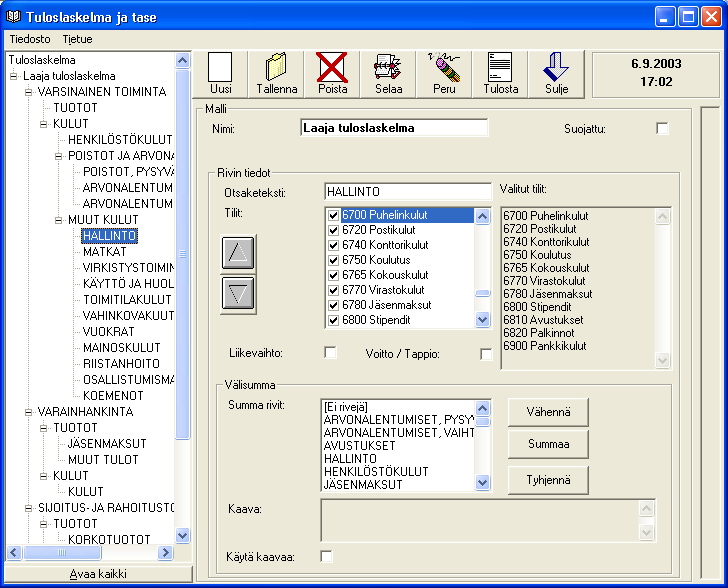The image size is (728, 588).
Task: Uncheck 6750 Koulutus account
Action: coord(333,260)
